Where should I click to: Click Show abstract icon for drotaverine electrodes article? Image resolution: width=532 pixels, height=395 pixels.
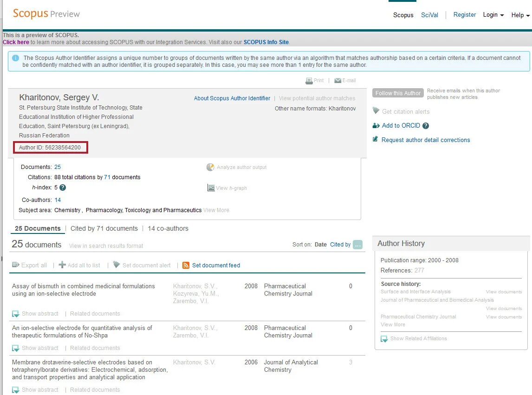[16, 390]
